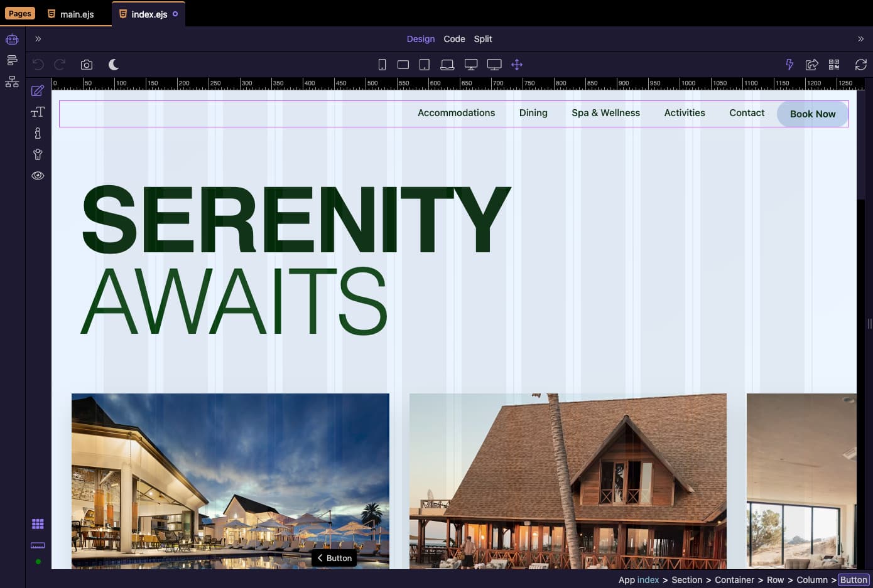Toggle dark mode with the moon icon
This screenshot has height=588, width=873.
pyautogui.click(x=114, y=65)
